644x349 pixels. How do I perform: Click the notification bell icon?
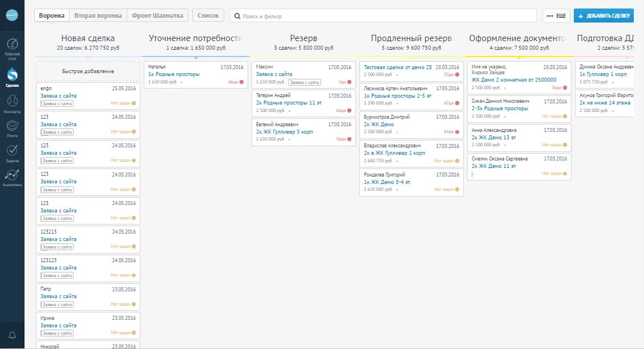(x=13, y=335)
